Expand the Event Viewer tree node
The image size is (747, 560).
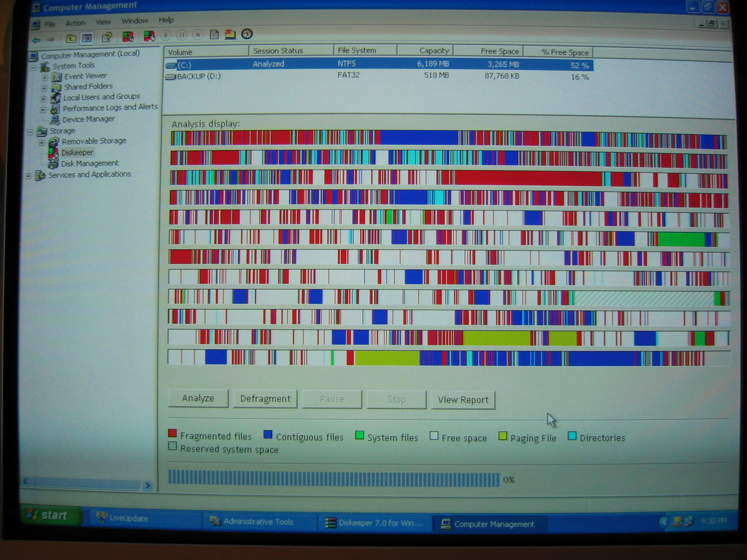point(44,78)
